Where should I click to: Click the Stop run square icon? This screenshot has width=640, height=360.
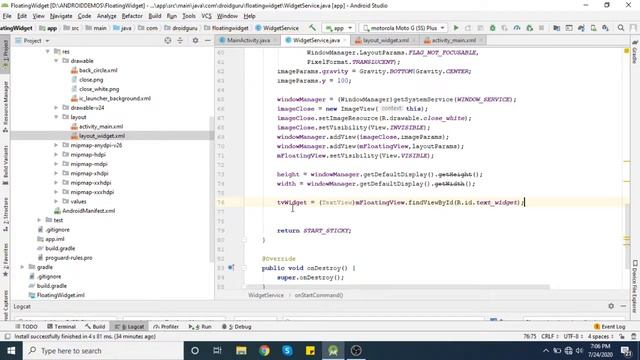542,28
